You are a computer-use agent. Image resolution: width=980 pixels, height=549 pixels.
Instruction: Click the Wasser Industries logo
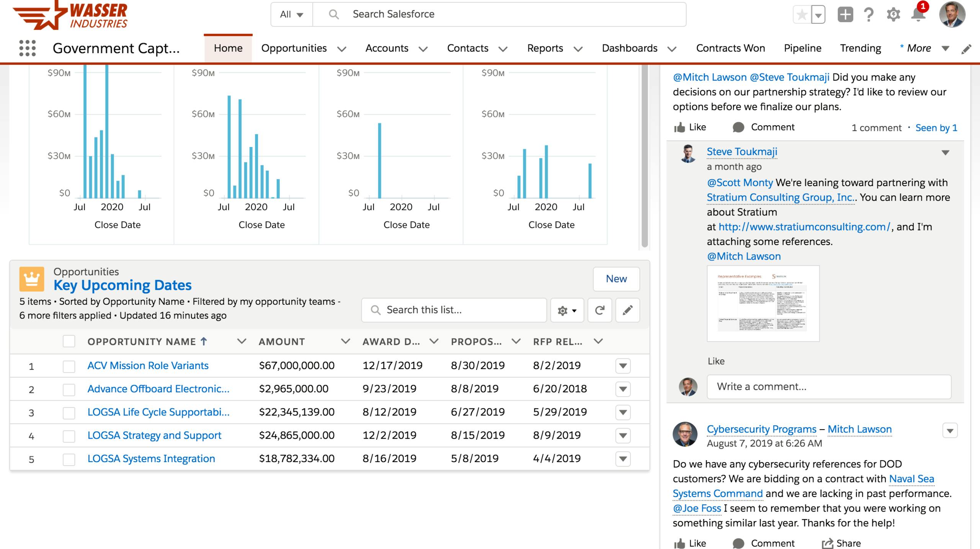(x=70, y=15)
